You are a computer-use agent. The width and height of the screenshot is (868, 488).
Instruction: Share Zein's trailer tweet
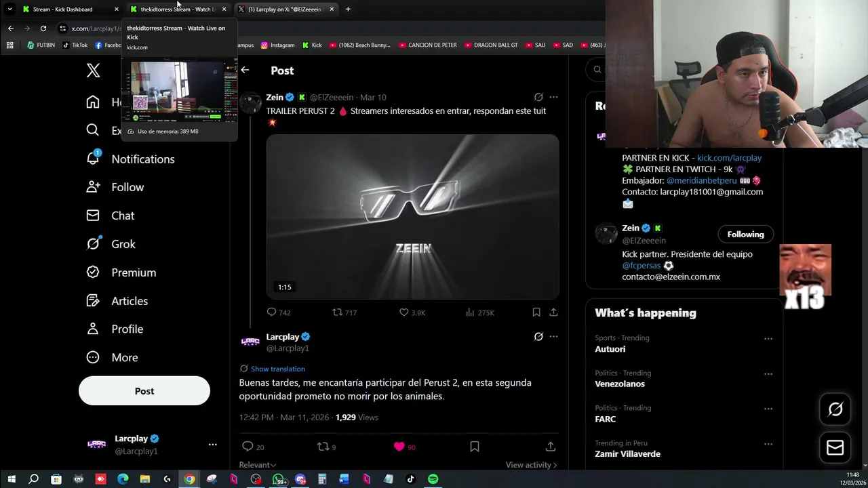pyautogui.click(x=553, y=312)
